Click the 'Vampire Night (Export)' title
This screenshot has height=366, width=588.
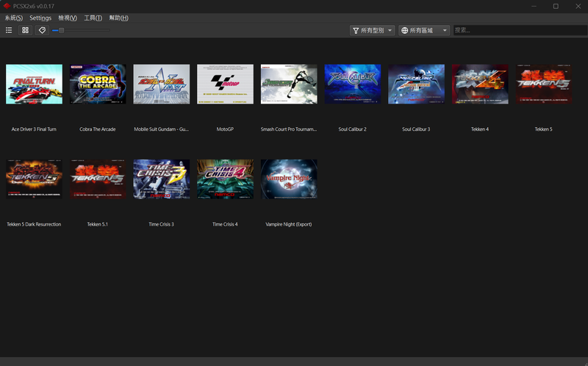289,224
